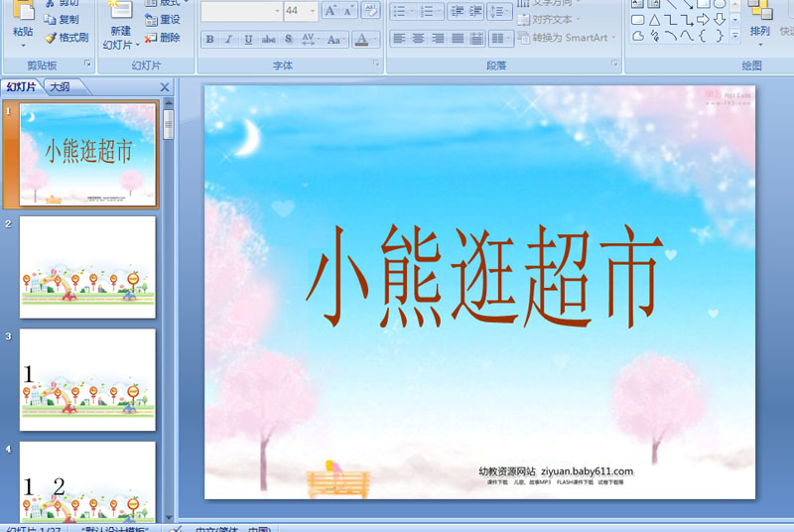
Task: Open the Columns dropdown
Action: click(501, 39)
